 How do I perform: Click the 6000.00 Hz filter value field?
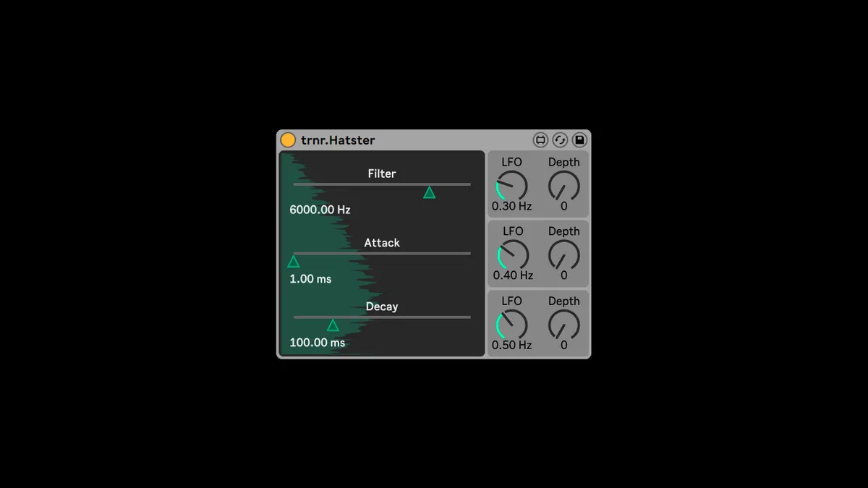click(320, 210)
